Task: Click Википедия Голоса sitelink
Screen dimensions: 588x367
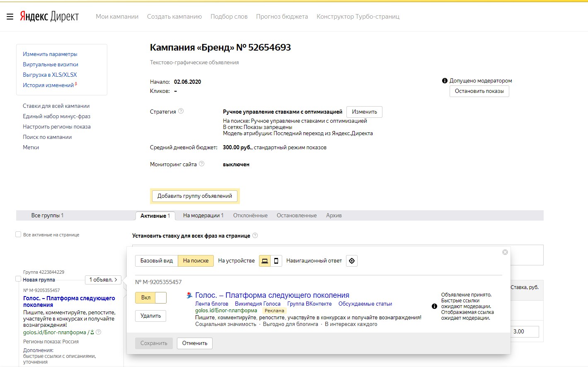Action: point(258,304)
